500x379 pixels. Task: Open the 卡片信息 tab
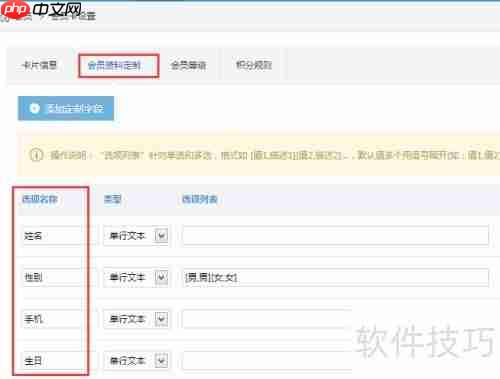tap(40, 65)
